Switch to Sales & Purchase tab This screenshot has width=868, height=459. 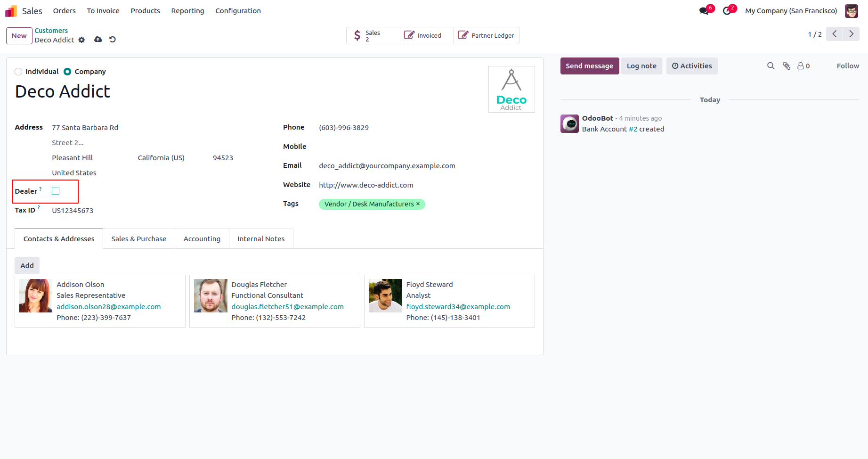click(x=139, y=239)
